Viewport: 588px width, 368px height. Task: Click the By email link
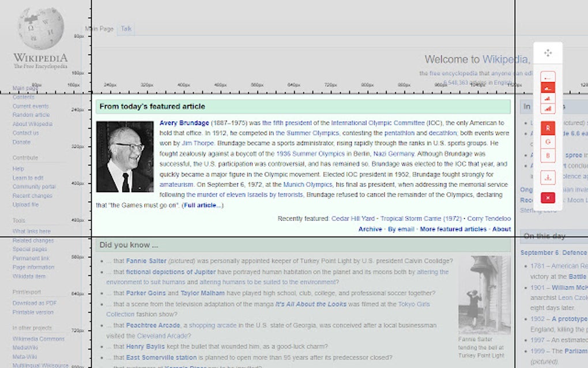[x=401, y=229]
